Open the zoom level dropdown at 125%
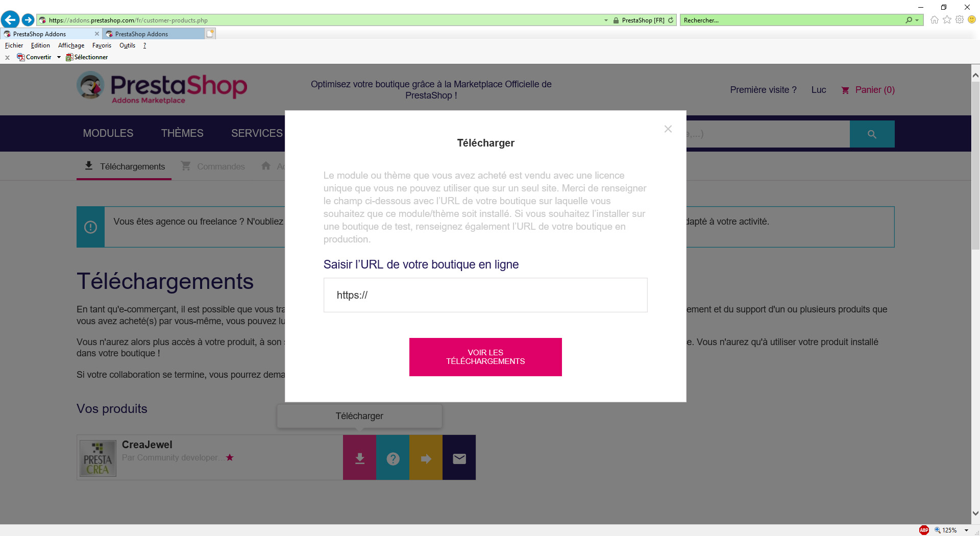The width and height of the screenshot is (980, 536). [966, 530]
